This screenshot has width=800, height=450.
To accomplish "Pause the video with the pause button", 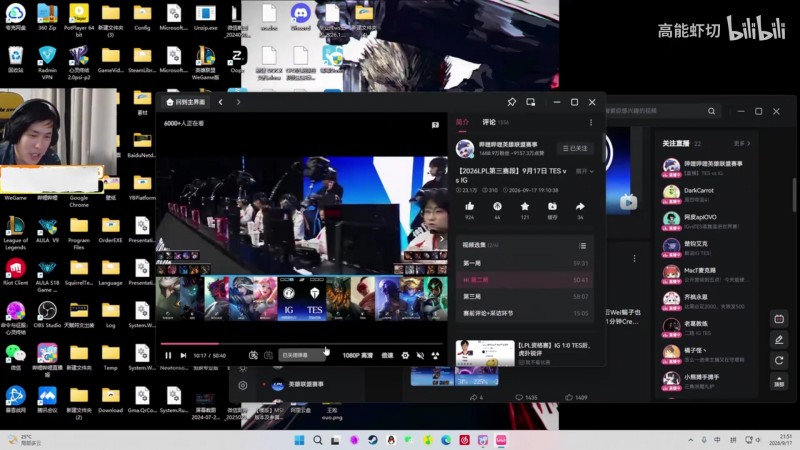I will click(168, 356).
